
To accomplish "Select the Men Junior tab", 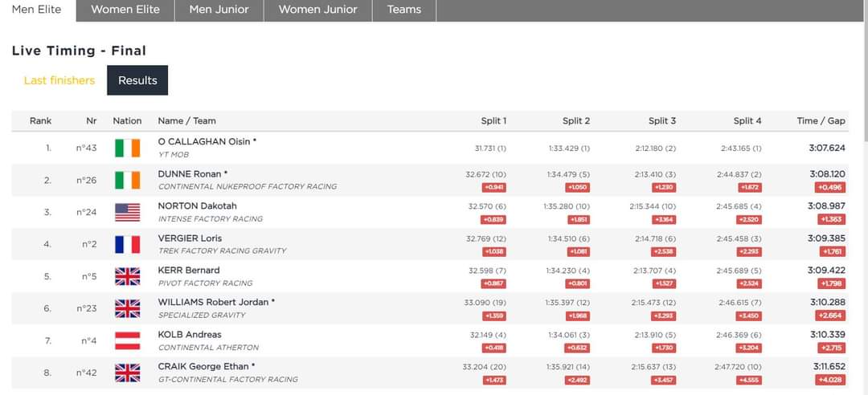I will (219, 10).
